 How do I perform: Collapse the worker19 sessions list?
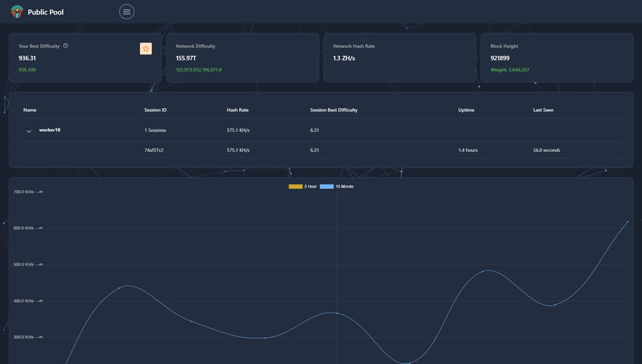(x=28, y=131)
